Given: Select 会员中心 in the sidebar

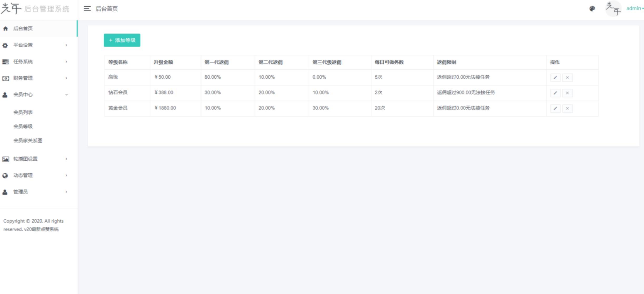Looking at the screenshot, I should [x=38, y=95].
